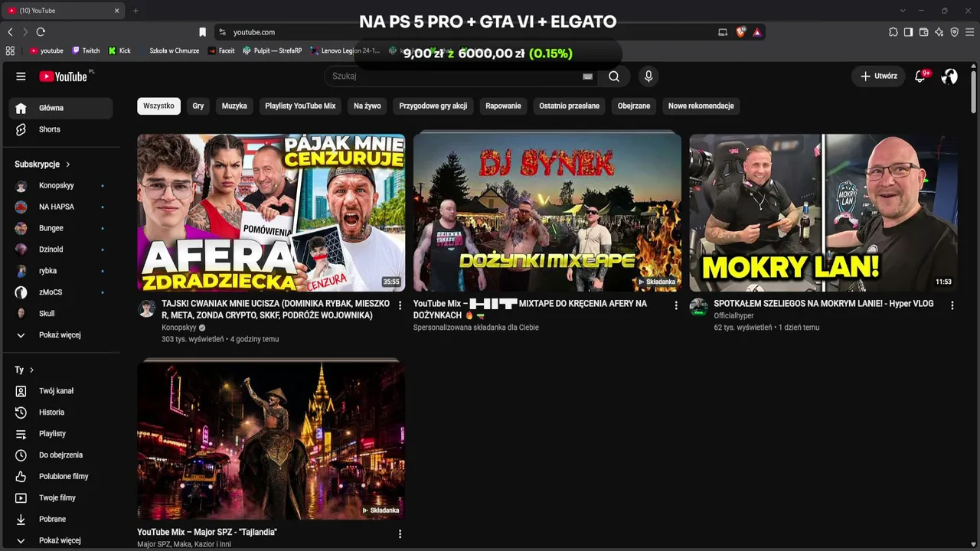This screenshot has height=551, width=980.
Task: Open the notifications bell
Action: pos(921,77)
